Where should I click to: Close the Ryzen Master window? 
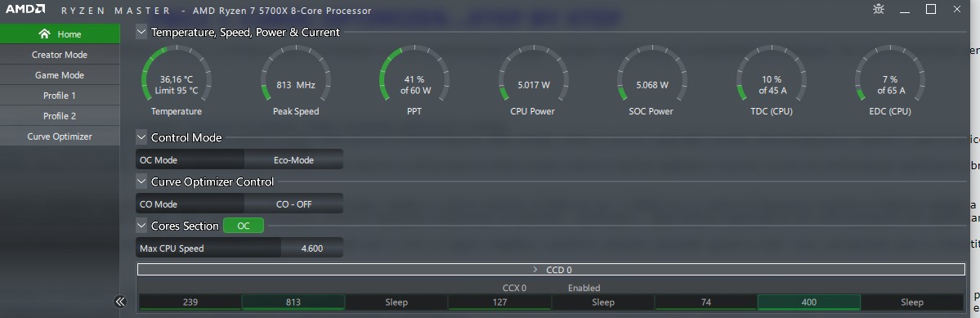click(x=957, y=9)
